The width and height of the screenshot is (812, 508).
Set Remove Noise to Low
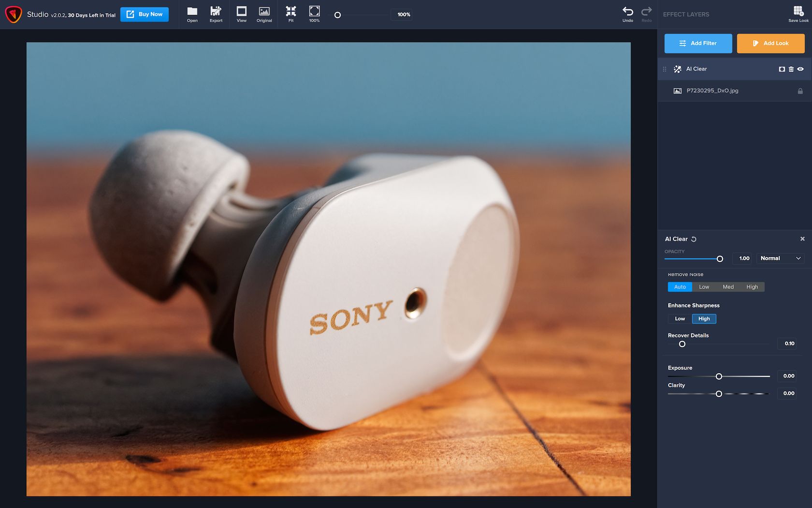(x=704, y=287)
